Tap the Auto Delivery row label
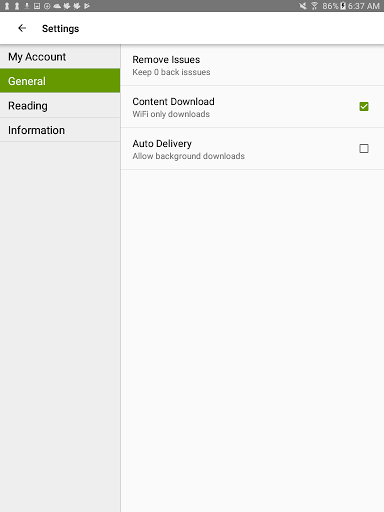 pyautogui.click(x=162, y=144)
